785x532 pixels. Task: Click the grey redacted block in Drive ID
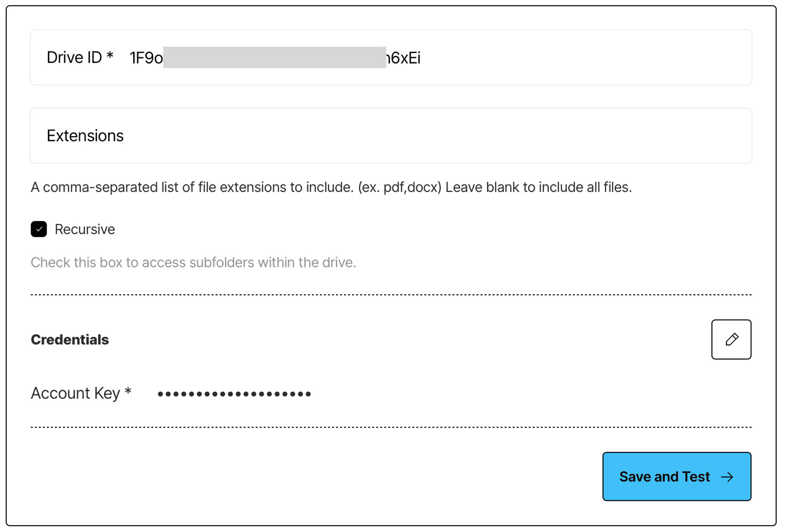click(x=274, y=57)
